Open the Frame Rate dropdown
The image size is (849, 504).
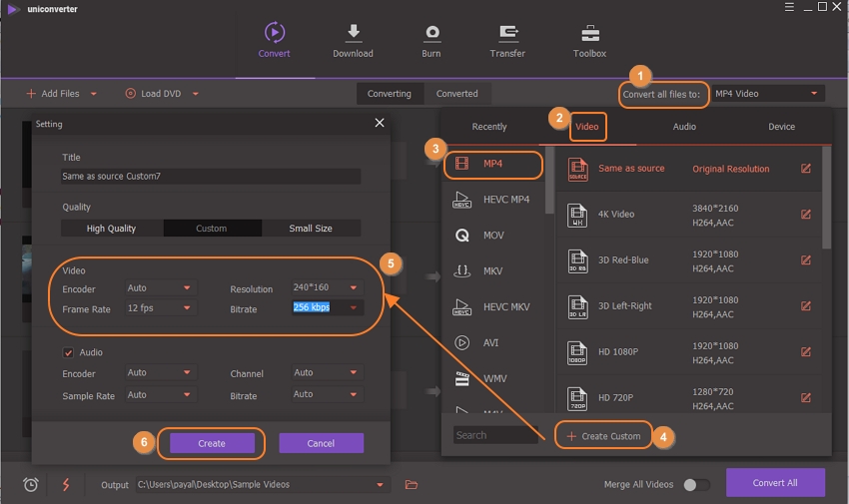click(160, 308)
